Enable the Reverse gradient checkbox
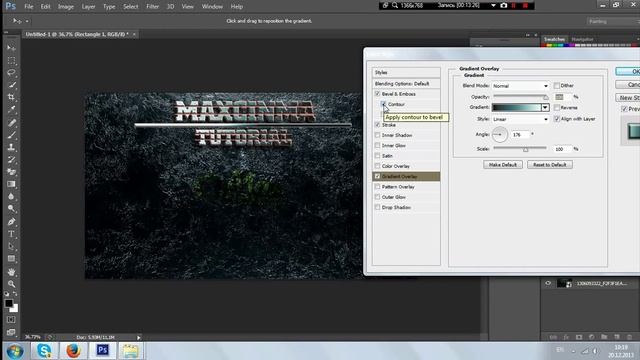 [x=557, y=108]
